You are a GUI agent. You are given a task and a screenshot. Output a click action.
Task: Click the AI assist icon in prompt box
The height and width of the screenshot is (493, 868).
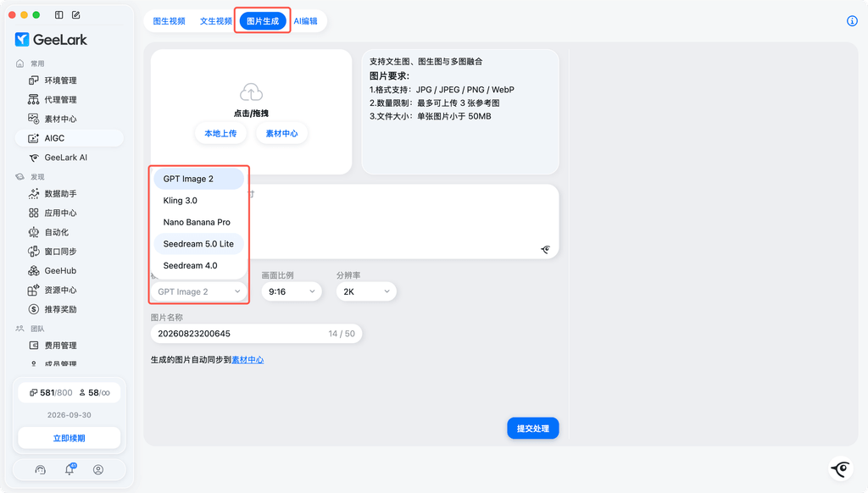(545, 250)
